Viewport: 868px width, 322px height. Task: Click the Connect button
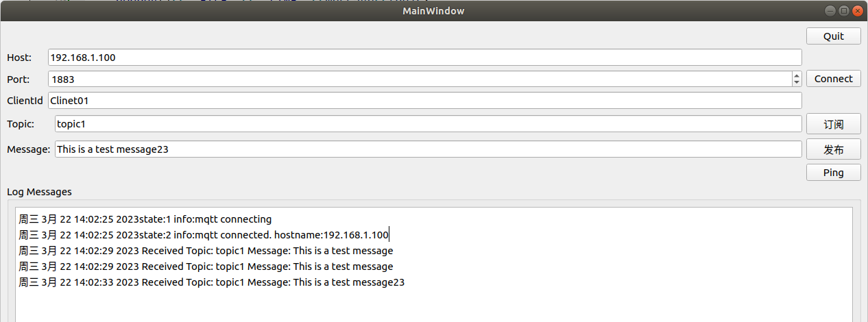(x=833, y=79)
